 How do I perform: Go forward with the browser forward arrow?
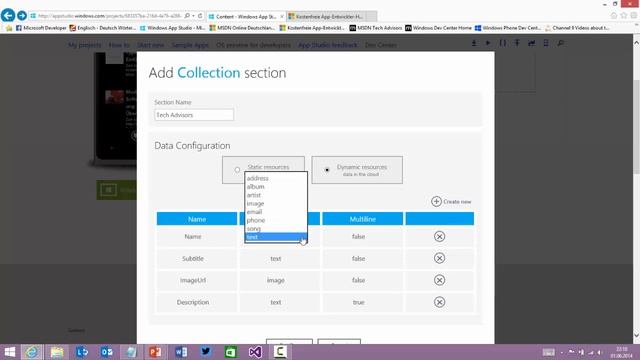(22, 16)
